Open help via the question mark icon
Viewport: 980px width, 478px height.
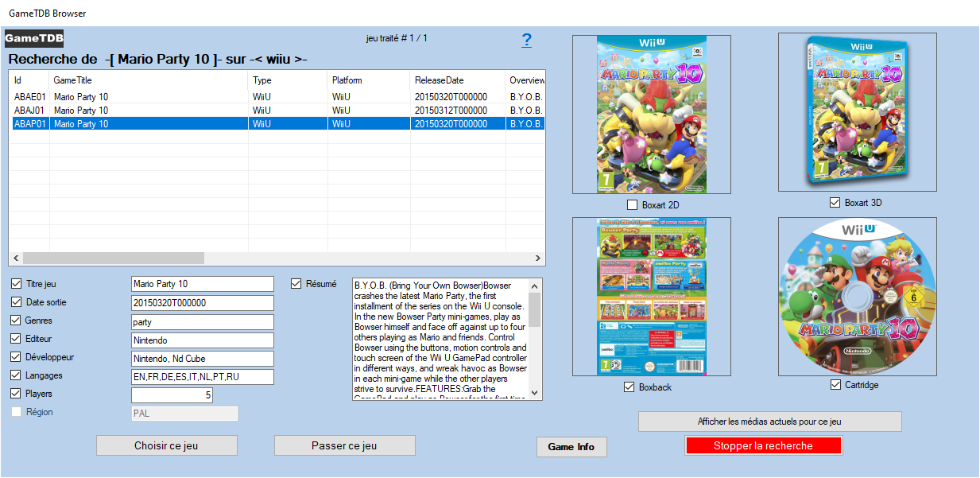coord(526,41)
